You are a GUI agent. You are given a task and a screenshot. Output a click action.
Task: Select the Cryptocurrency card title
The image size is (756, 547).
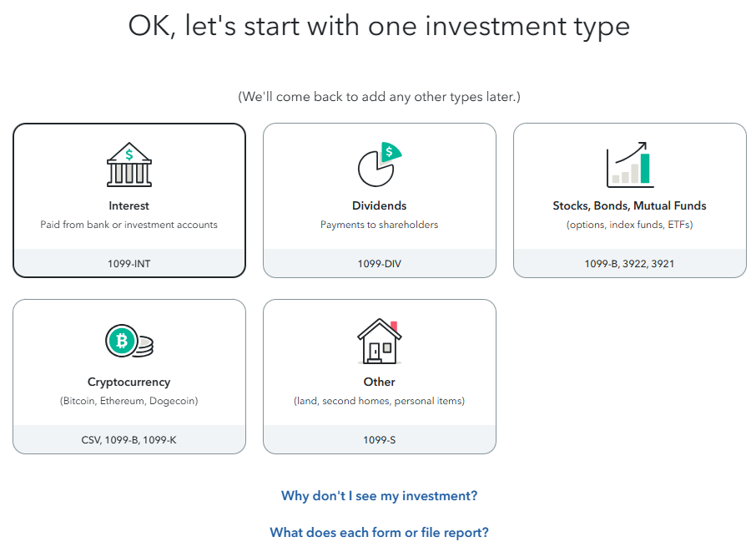129,382
